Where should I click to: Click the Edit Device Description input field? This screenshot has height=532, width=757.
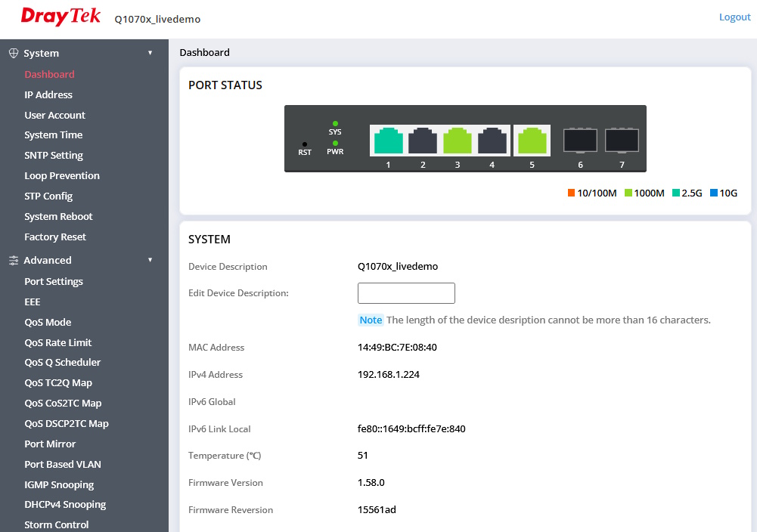(406, 293)
